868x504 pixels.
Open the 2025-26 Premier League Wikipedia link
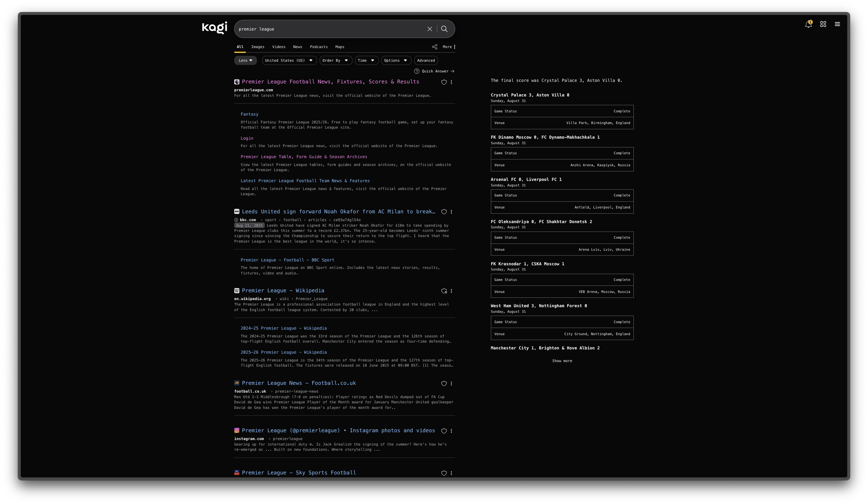pos(284,352)
